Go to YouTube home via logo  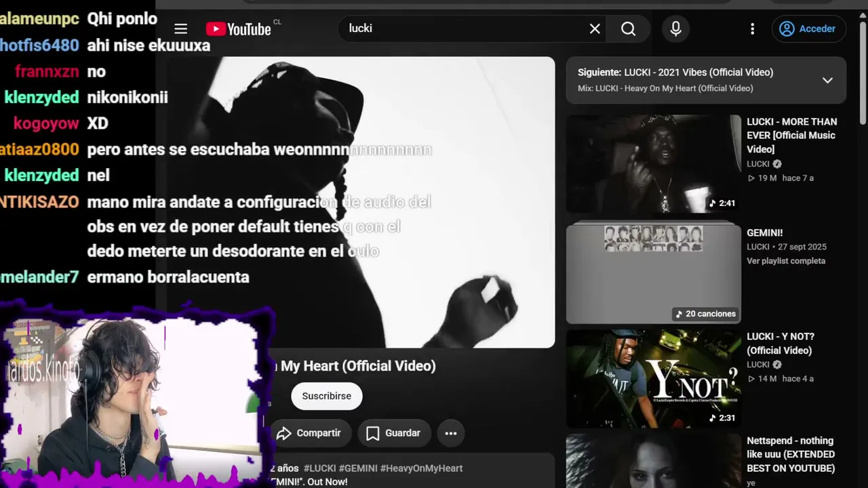coord(238,28)
